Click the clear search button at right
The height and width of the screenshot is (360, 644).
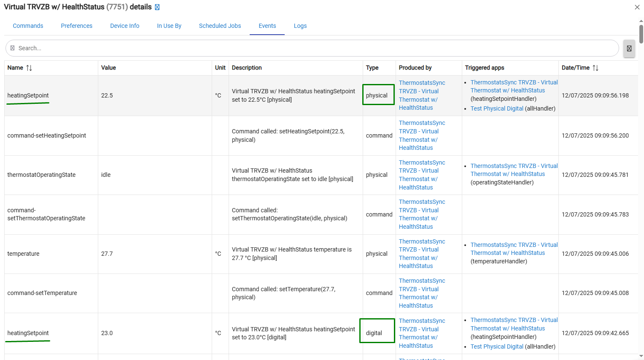click(629, 49)
